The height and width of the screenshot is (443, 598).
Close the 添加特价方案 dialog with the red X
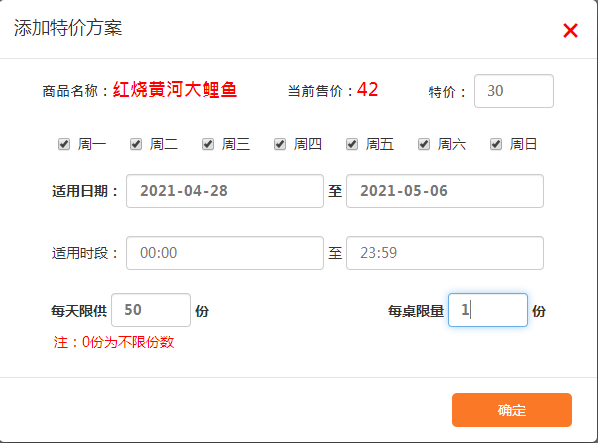[x=570, y=30]
